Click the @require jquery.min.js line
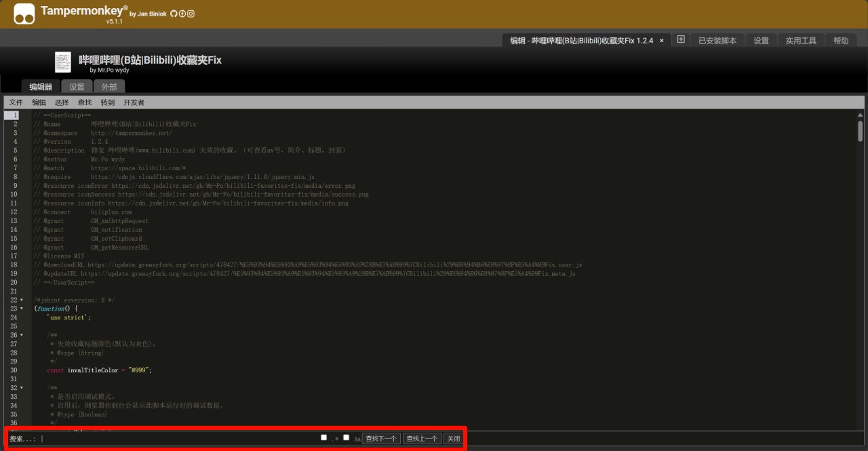This screenshot has width=868, height=451. click(x=174, y=177)
